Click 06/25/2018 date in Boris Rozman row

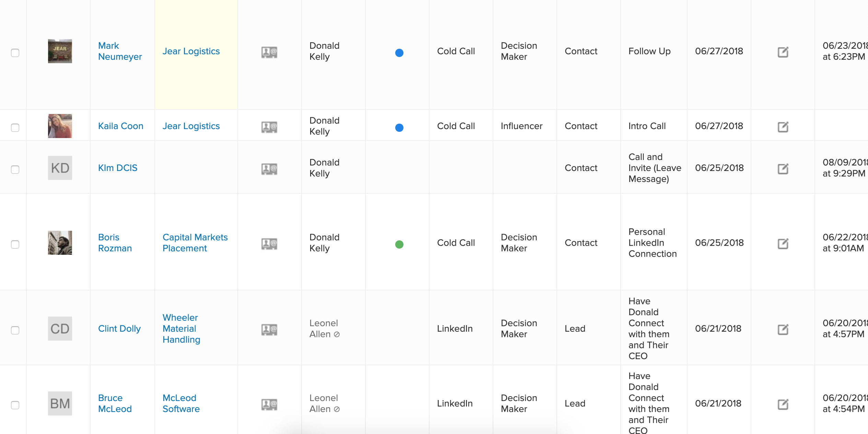719,243
